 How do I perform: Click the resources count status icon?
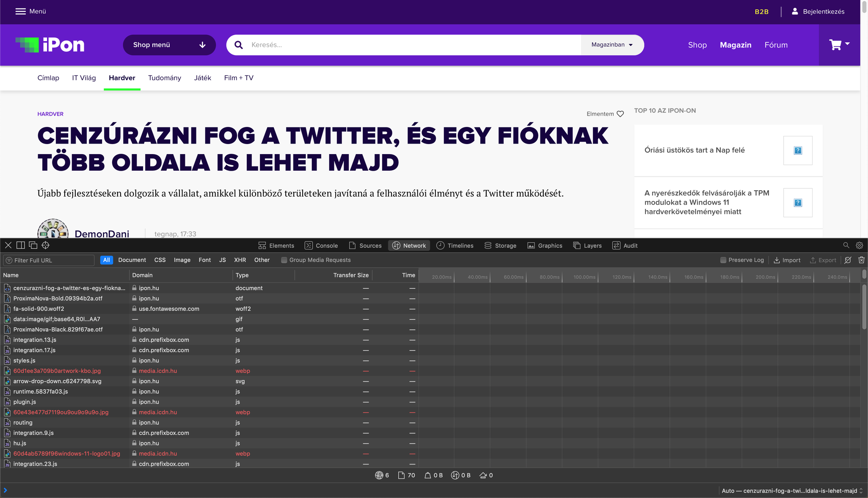point(401,475)
